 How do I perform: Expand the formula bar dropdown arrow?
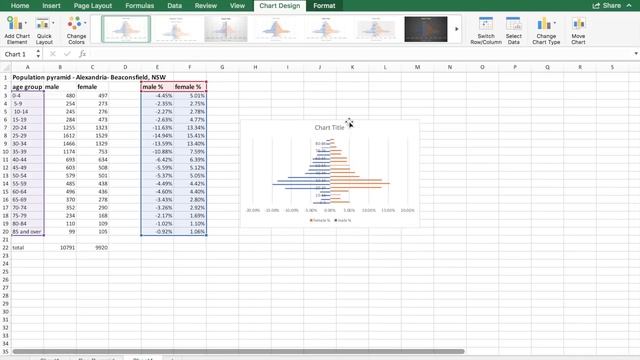[x=636, y=53]
